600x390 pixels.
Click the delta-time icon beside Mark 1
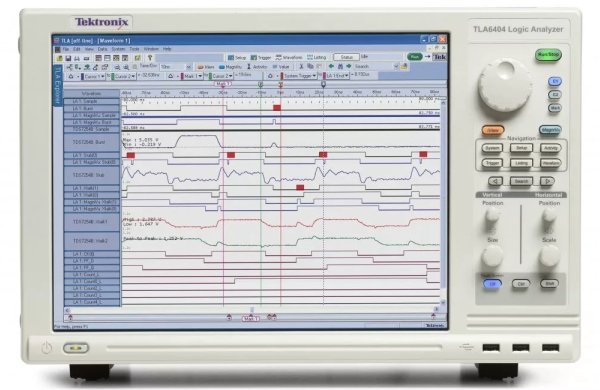(x=171, y=76)
